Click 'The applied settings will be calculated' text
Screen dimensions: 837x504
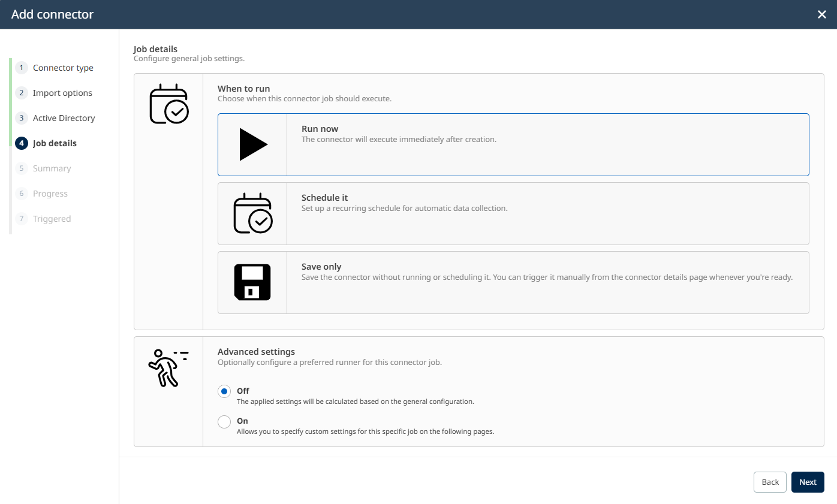click(356, 402)
